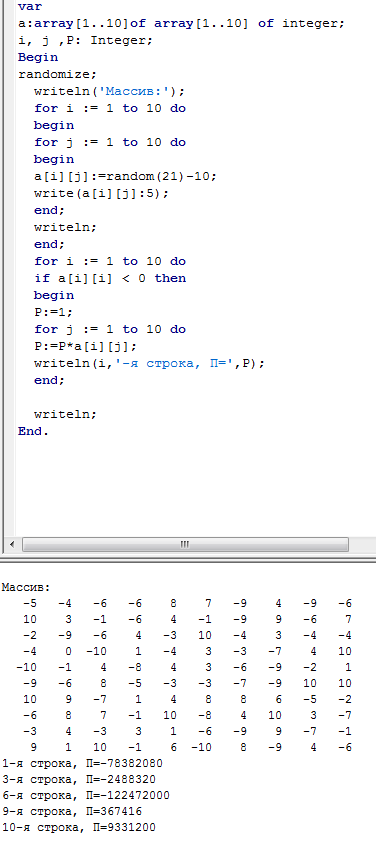376x842 pixels.
Task: Click the horizontal scrollbar thumb grip
Action: (185, 545)
